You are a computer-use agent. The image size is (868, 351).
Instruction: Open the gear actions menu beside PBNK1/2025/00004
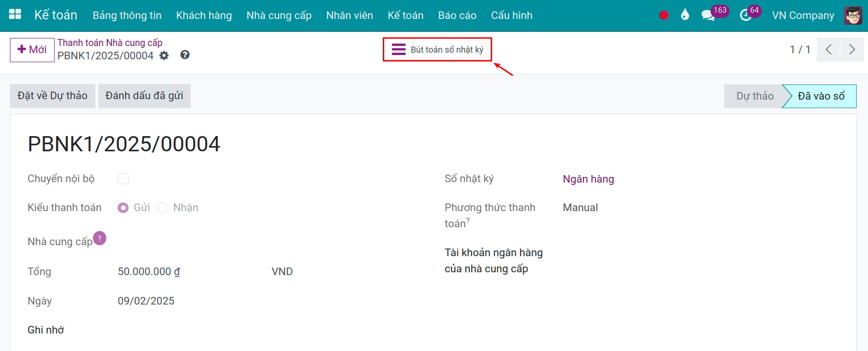[x=164, y=55]
